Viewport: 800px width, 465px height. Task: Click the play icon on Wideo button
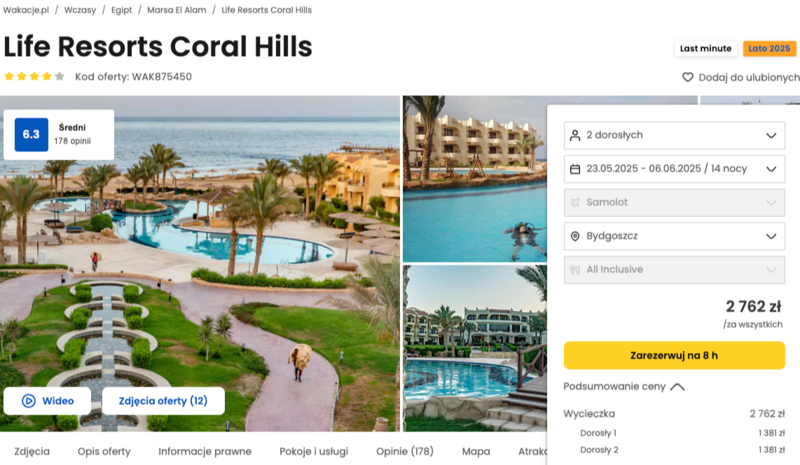[x=29, y=401]
